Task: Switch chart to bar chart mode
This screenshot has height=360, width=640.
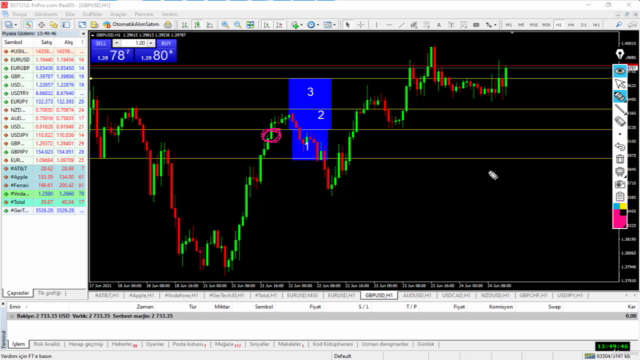Action: [x=184, y=25]
